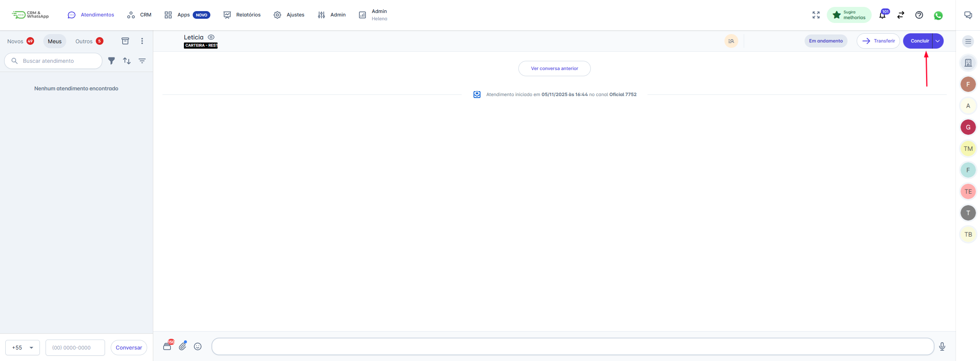
Task: Open the attachment paperclip icon
Action: [183, 346]
